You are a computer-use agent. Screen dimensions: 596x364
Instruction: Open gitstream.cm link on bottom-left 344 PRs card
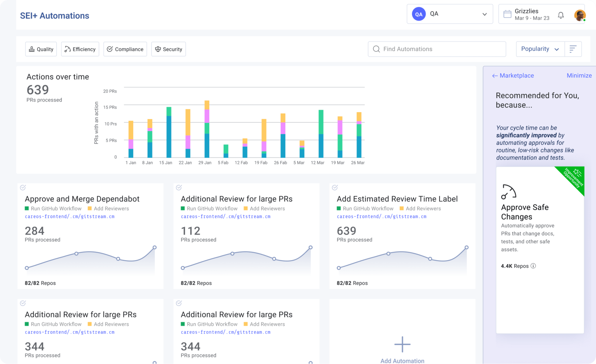point(70,332)
